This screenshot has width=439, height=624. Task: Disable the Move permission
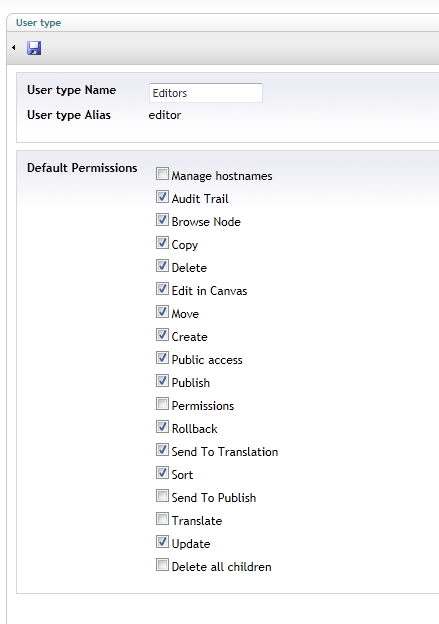(x=162, y=312)
